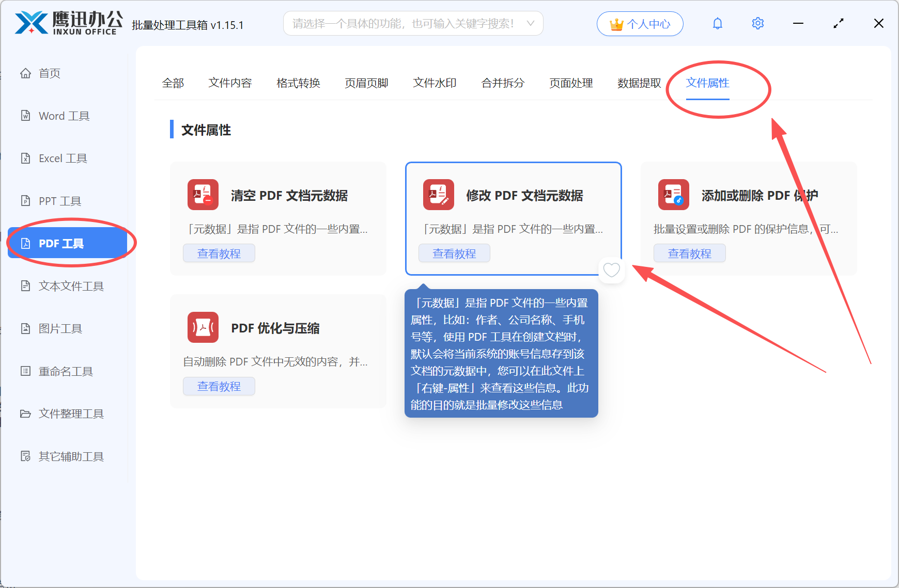Click the fullscreen expand icon

click(x=838, y=23)
